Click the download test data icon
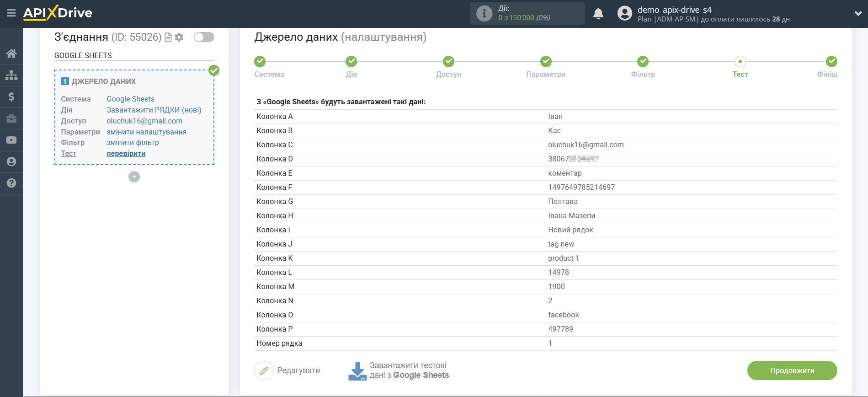The width and height of the screenshot is (868, 397). (x=357, y=371)
